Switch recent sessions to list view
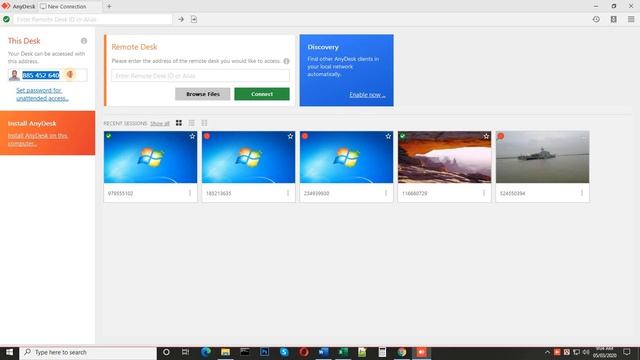 (191, 123)
